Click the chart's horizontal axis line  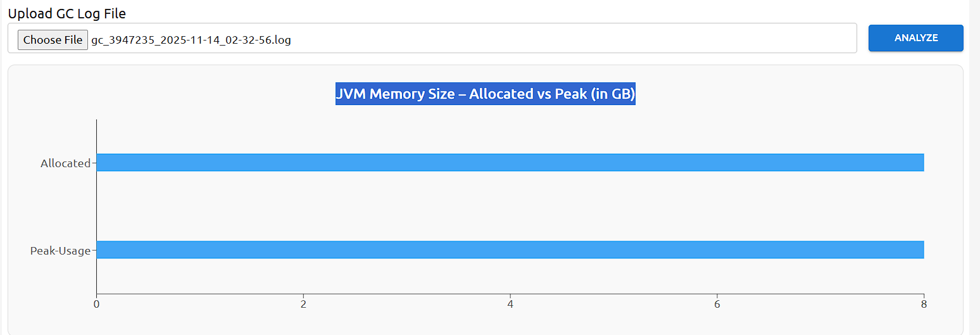tap(510, 294)
